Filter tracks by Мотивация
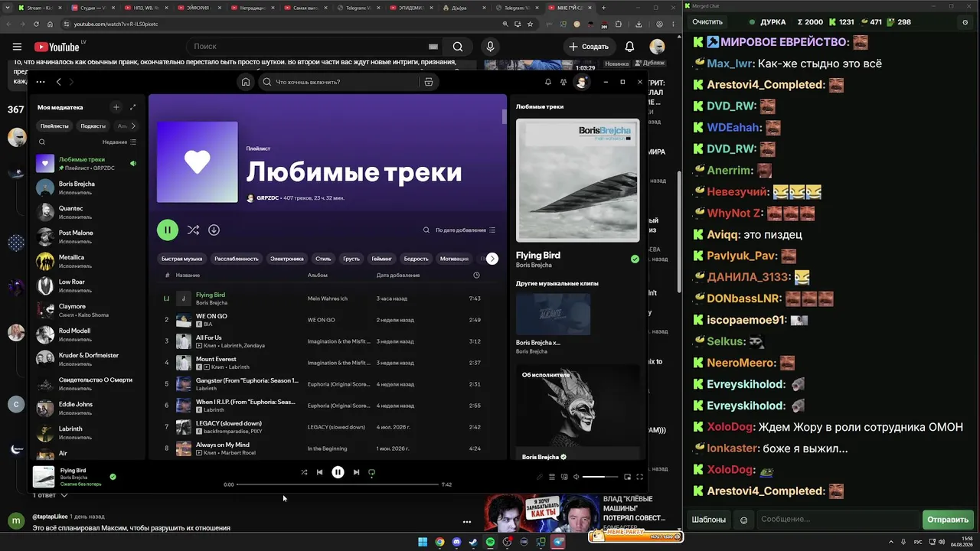This screenshot has height=551, width=980. [454, 259]
